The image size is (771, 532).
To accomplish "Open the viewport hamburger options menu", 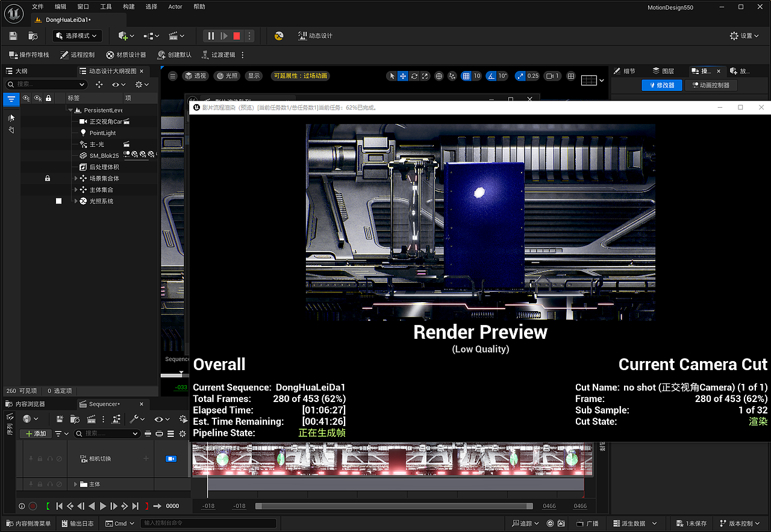I will (x=173, y=76).
